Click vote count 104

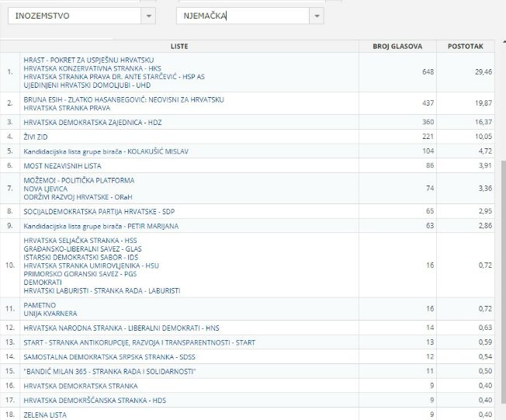tap(428, 151)
